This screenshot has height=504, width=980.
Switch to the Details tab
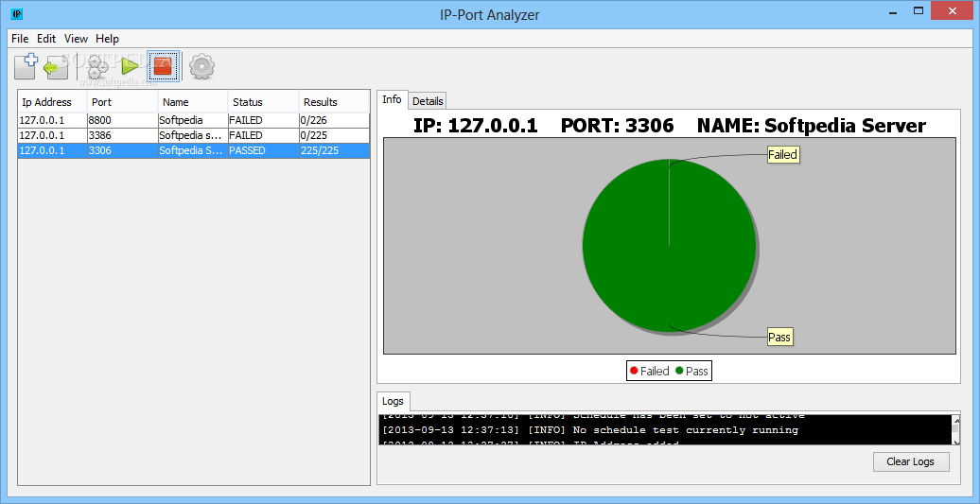[x=428, y=101]
